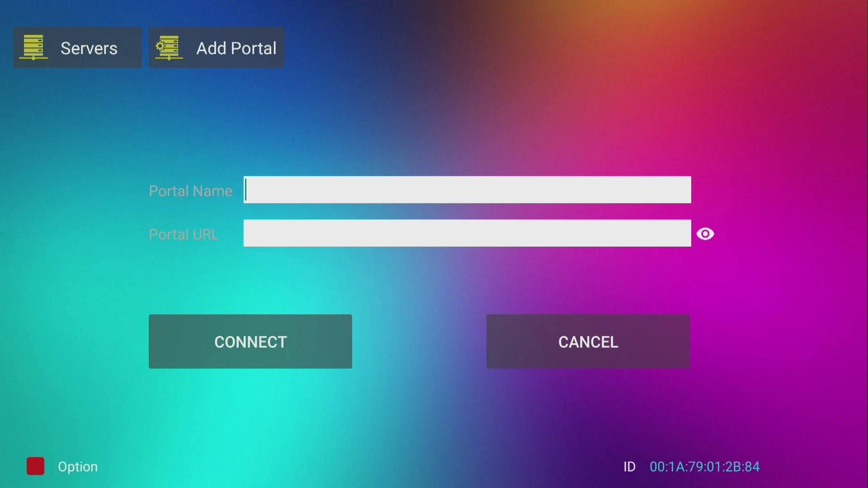Click inside the Portal URL field

pos(467,233)
